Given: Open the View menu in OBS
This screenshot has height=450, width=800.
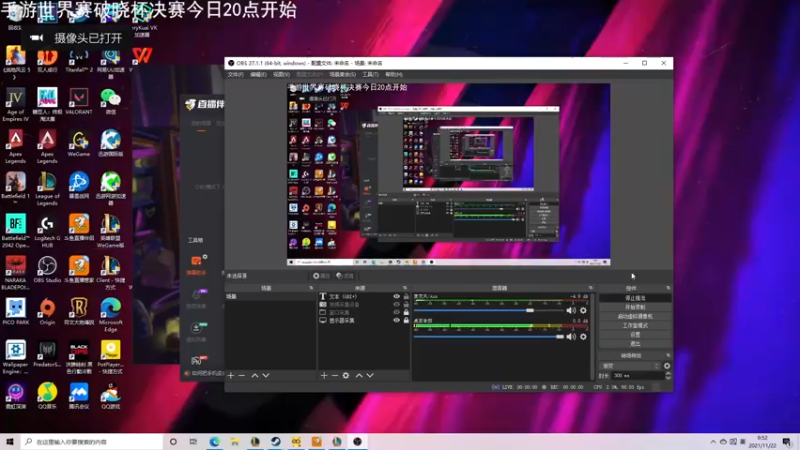Looking at the screenshot, I should [x=281, y=74].
